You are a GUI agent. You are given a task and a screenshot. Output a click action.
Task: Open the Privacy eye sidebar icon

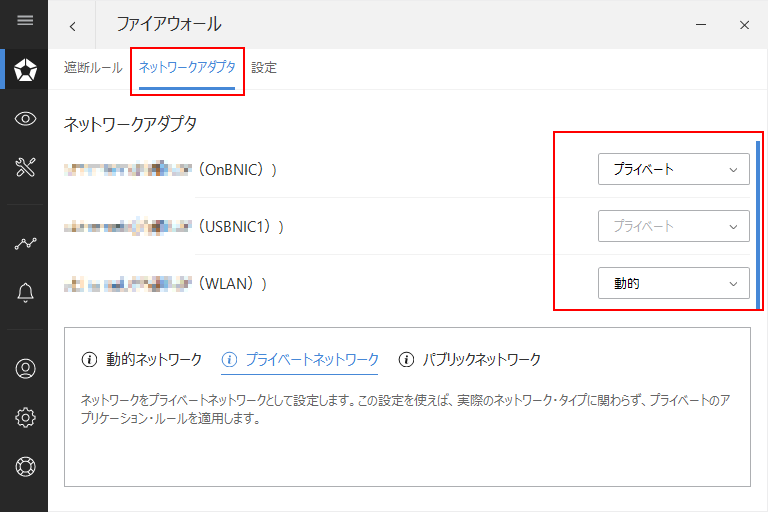coord(25,119)
